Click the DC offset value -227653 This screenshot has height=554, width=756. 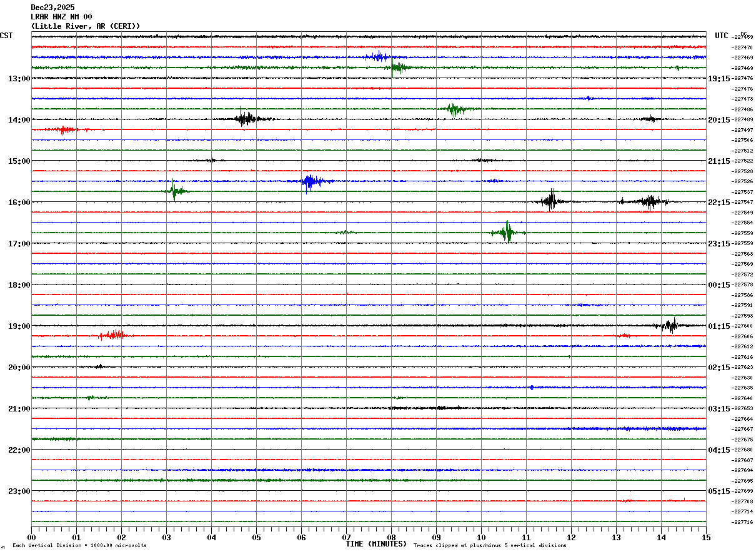742,409
